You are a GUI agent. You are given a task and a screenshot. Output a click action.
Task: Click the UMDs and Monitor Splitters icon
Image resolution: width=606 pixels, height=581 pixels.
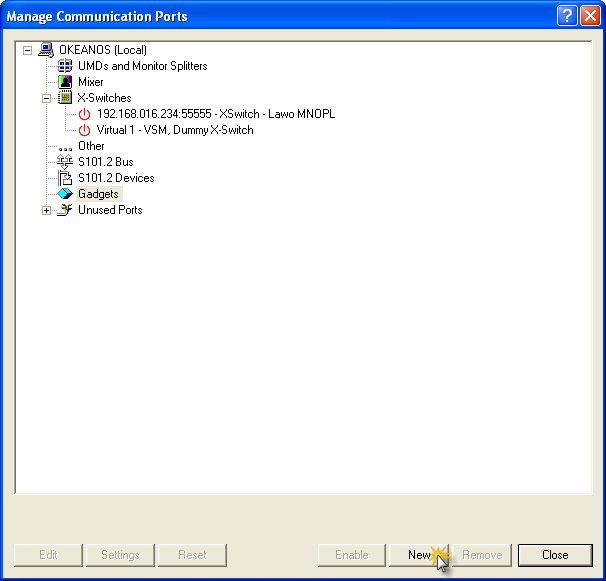point(65,66)
